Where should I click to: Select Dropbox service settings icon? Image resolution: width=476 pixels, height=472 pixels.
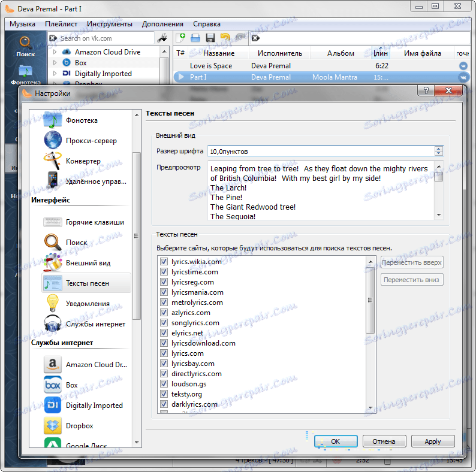53,426
